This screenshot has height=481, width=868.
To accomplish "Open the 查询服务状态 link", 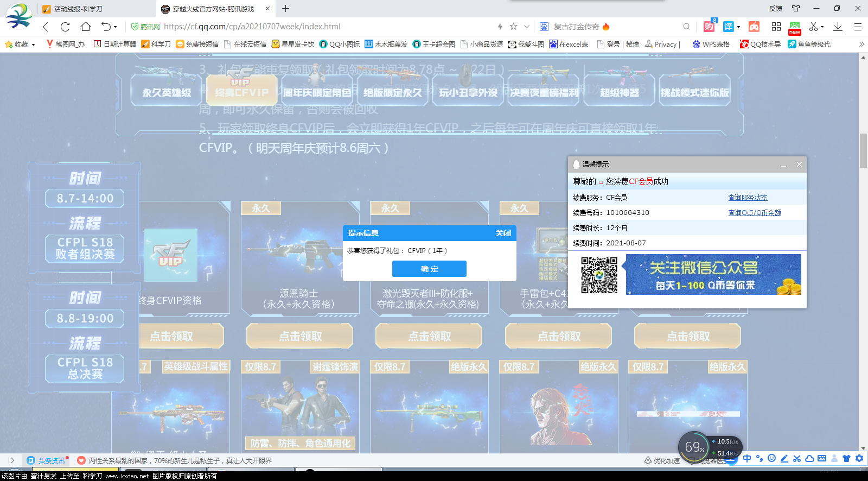I will [x=748, y=198].
